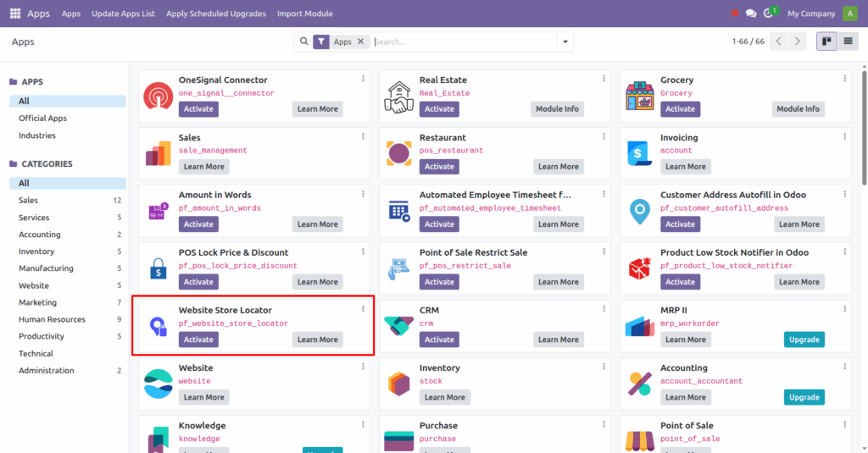The width and height of the screenshot is (868, 453).
Task: Open the Website Store Locator options menu
Action: (363, 309)
